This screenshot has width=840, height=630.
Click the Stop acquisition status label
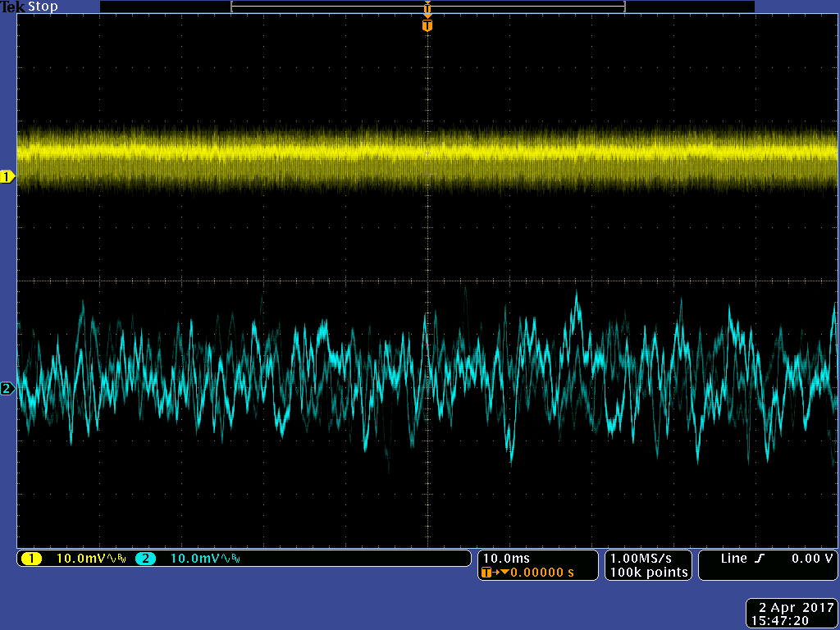(43, 7)
